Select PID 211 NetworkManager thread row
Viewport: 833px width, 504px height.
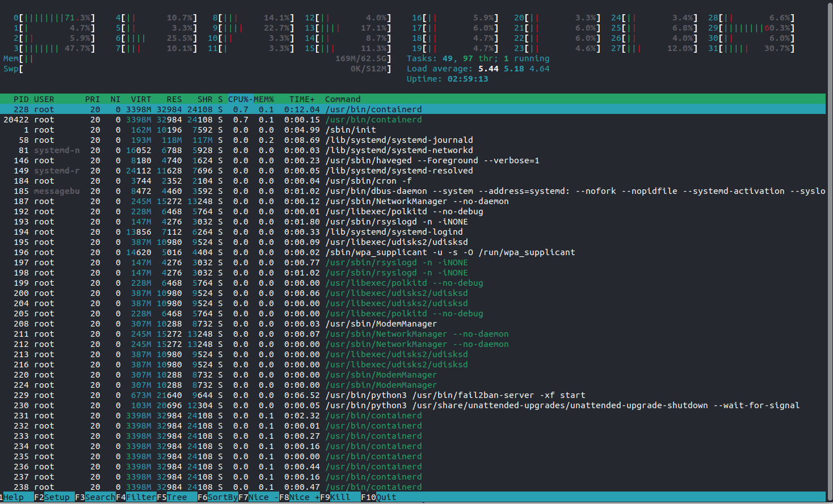pyautogui.click(x=413, y=334)
